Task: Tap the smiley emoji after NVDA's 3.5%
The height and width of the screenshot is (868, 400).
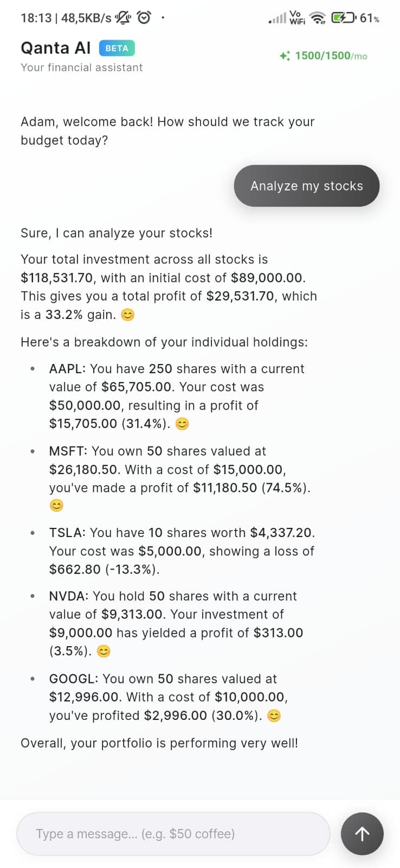Action: point(104,651)
